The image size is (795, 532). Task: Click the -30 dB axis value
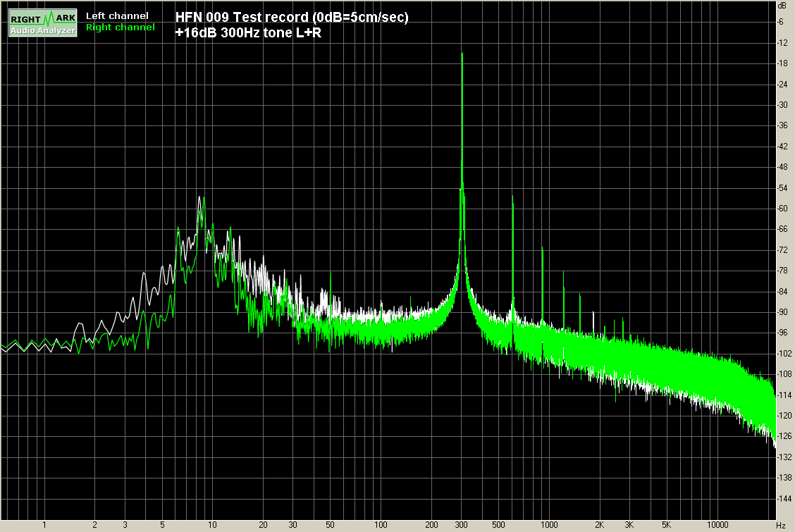coord(782,105)
